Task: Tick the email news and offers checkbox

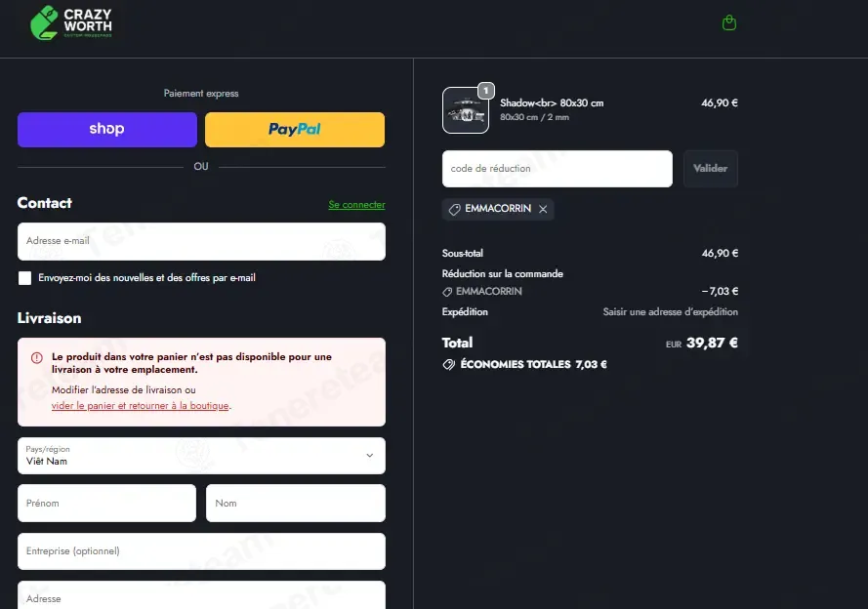Action: (25, 278)
